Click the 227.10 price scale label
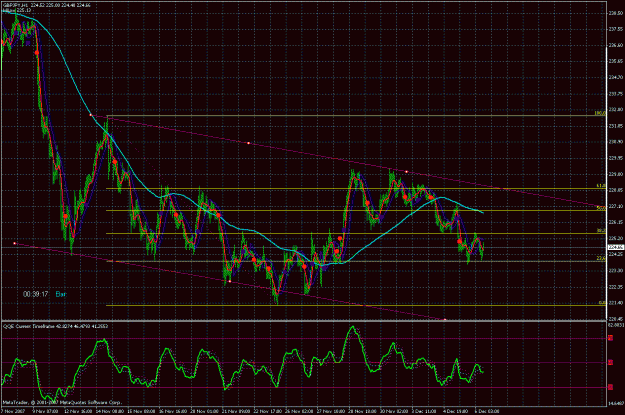Viewport: 625px width, 415px height. click(616, 206)
